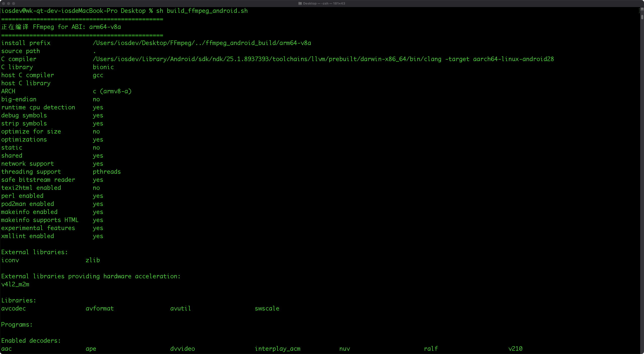Click the 'perl enabled' label
Screen dimensions: 644x354
(x=22, y=196)
